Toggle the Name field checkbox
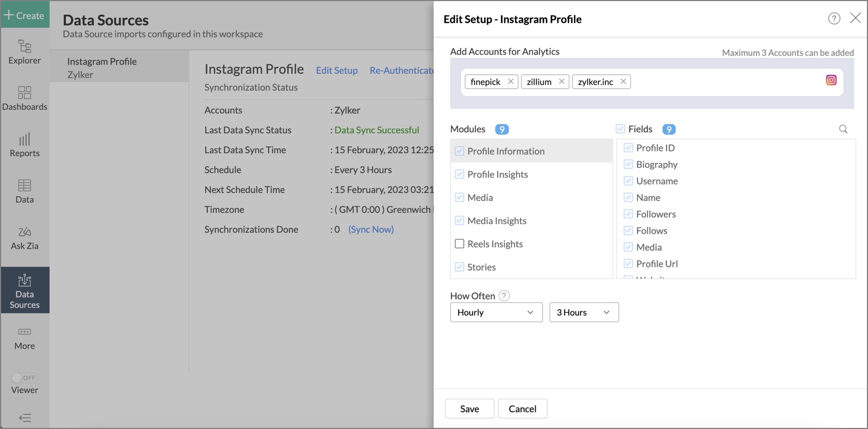This screenshot has height=429, width=868. tap(628, 197)
